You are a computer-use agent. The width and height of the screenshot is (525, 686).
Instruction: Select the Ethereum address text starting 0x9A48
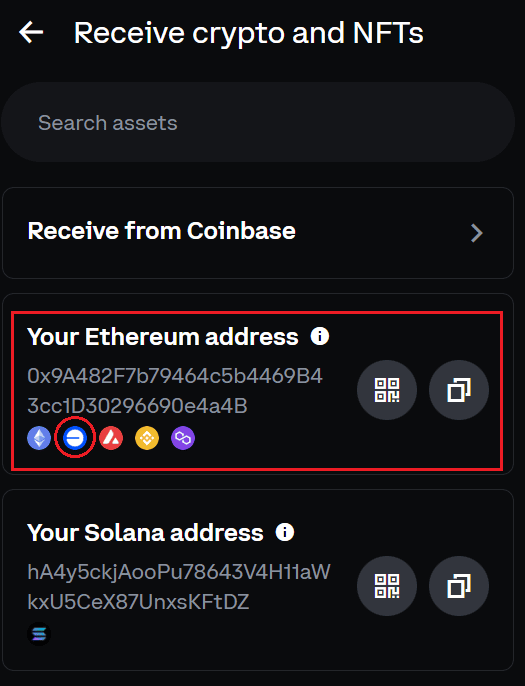coord(175,391)
